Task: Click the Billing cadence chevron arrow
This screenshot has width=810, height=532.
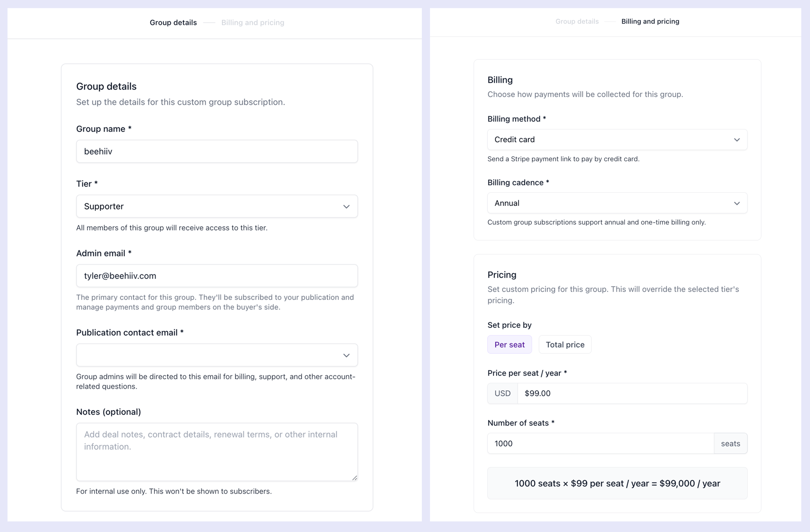Action: coord(737,203)
